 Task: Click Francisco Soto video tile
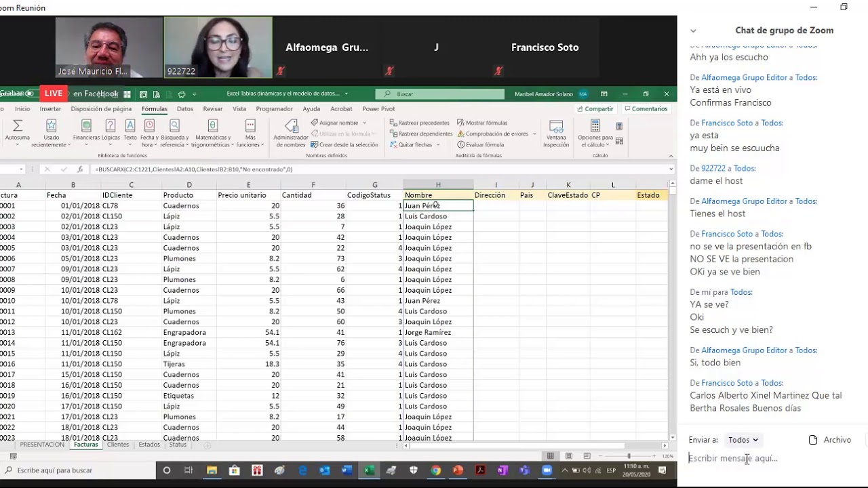point(545,47)
